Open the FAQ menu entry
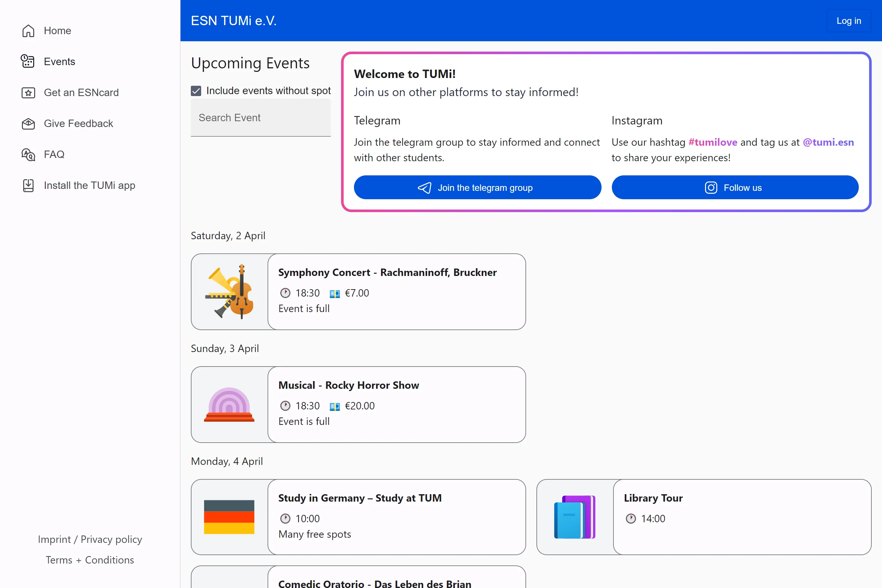 [54, 154]
